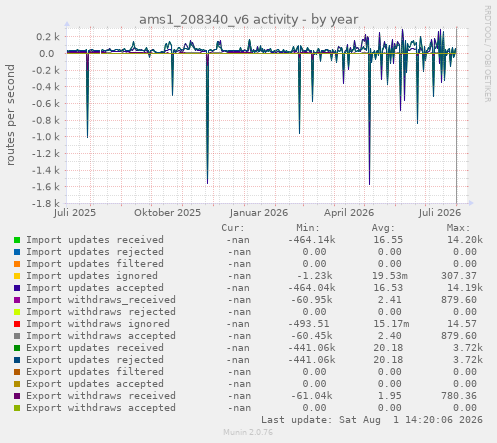Select the 'Import withdraws rejected' legend label
The width and height of the screenshot is (497, 443).
101,312
